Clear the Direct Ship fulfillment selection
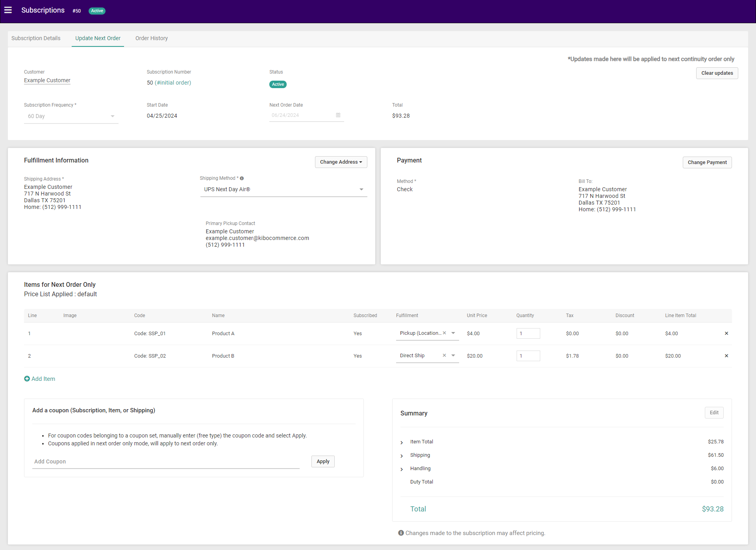The height and width of the screenshot is (550, 756). (444, 356)
